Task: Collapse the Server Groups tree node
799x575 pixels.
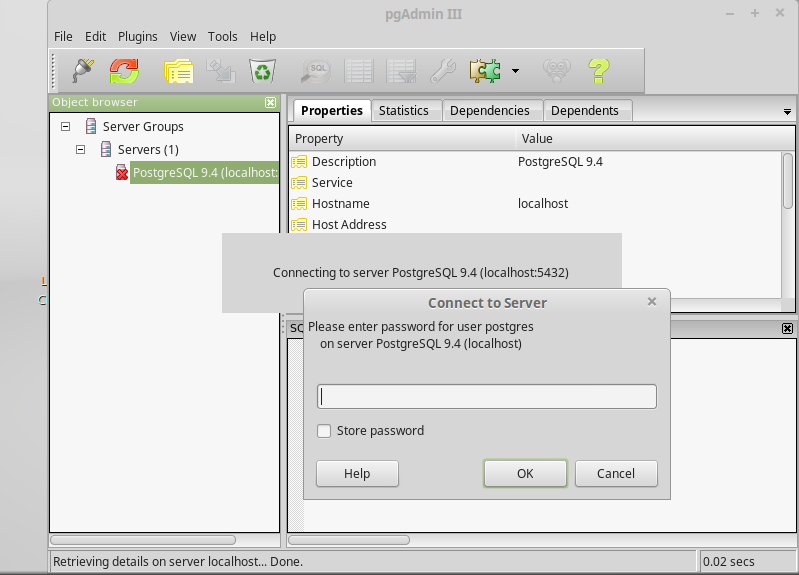Action: pos(66,127)
